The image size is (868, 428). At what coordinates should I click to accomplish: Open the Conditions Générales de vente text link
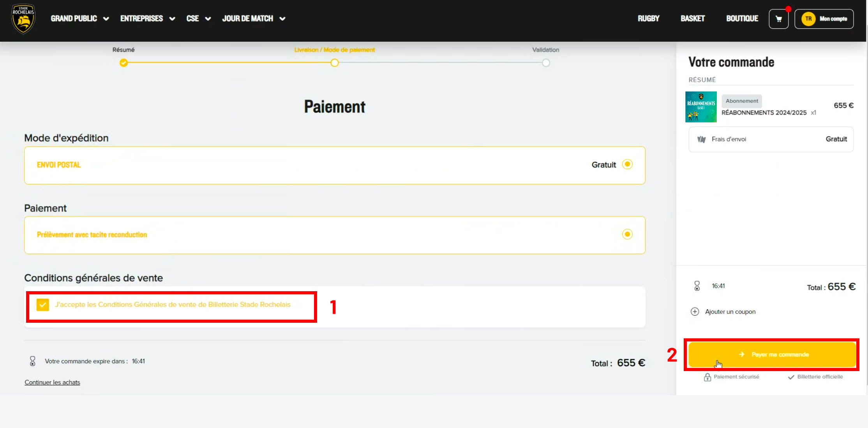click(173, 304)
